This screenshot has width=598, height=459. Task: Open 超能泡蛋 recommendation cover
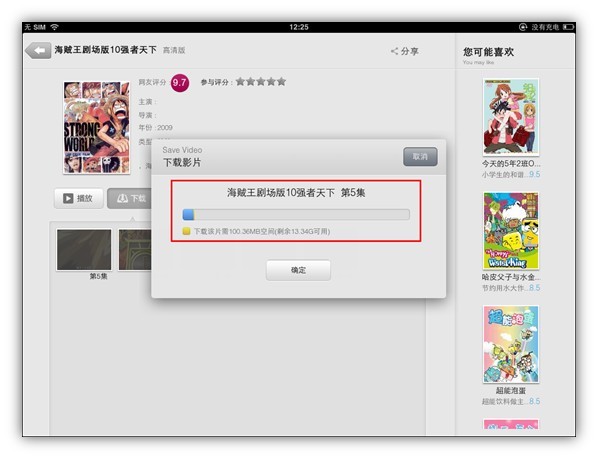511,344
